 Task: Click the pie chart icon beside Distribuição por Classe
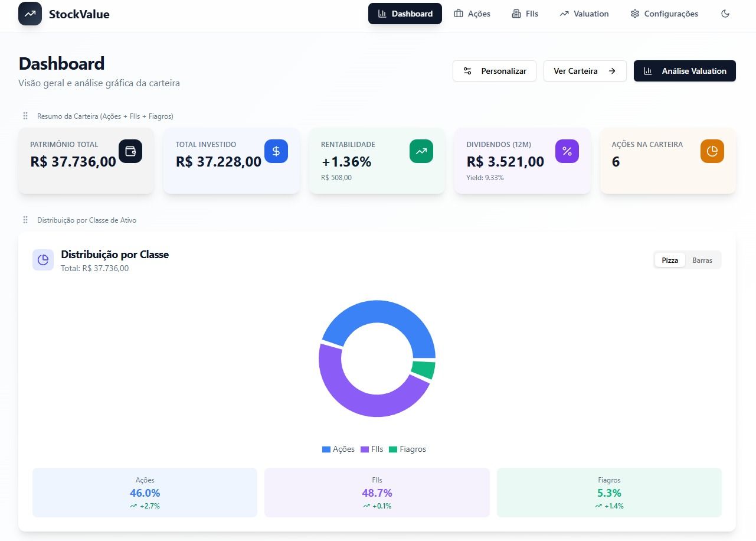[43, 260]
